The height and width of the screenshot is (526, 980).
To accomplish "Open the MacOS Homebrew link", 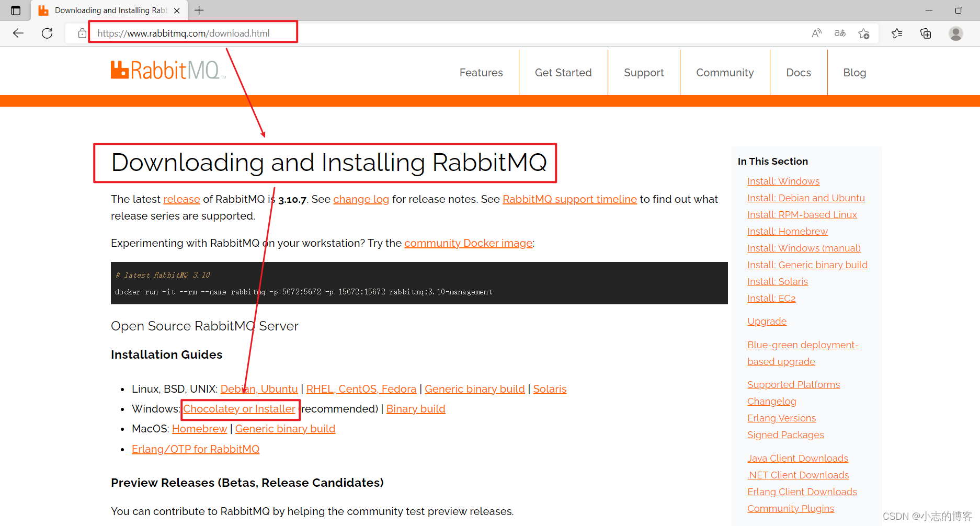I will (199, 429).
